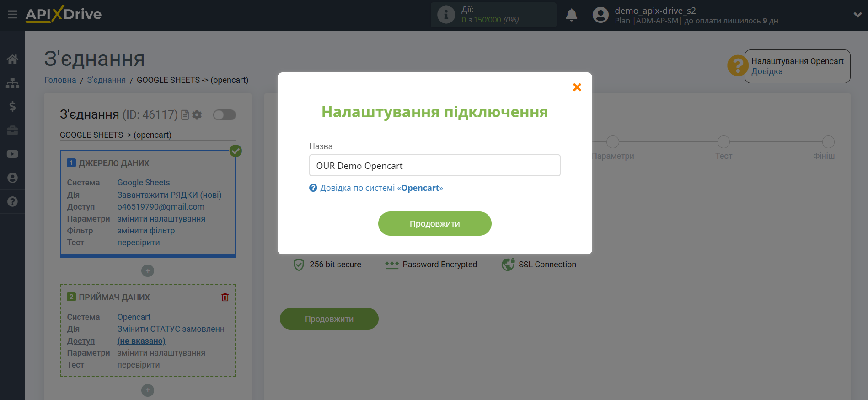Go to З'єднання breadcrumb link
Image resolution: width=868 pixels, height=400 pixels.
pos(106,80)
